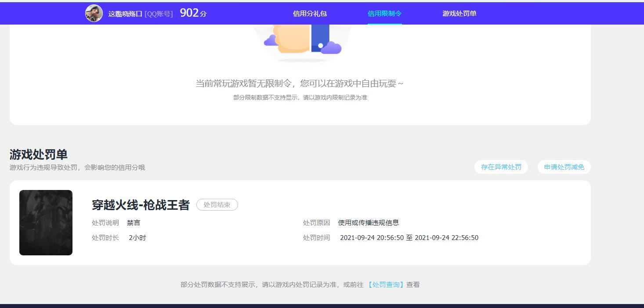Open the 【处罚查询】 link
Viewport: 644px width, 308px height.
385,284
